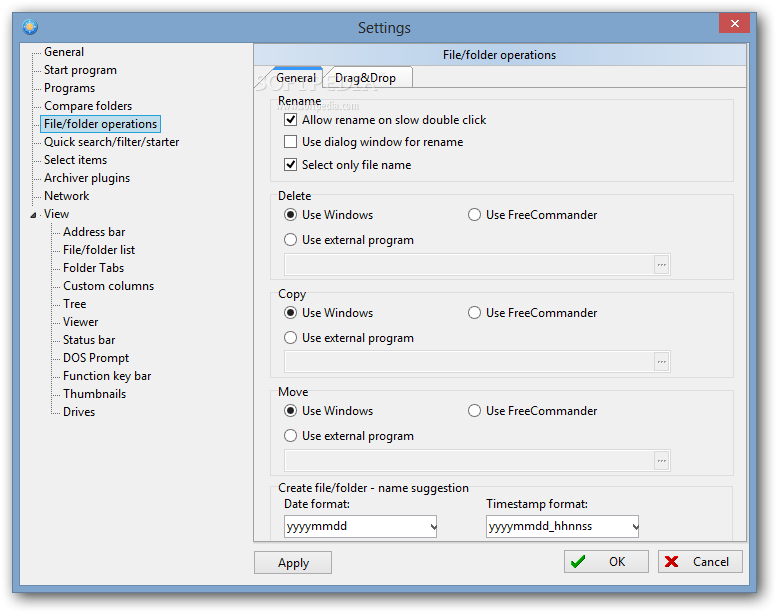Click the Delete external program path field
The image size is (777, 613).
[x=469, y=265]
